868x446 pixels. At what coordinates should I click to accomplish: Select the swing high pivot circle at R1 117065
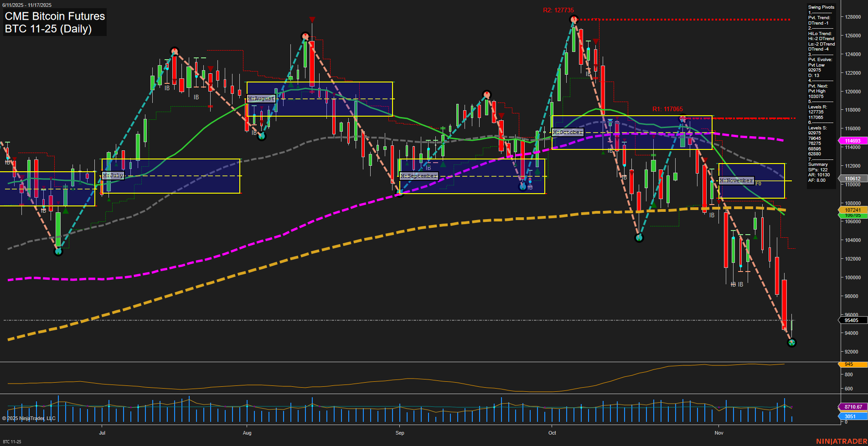(682, 118)
